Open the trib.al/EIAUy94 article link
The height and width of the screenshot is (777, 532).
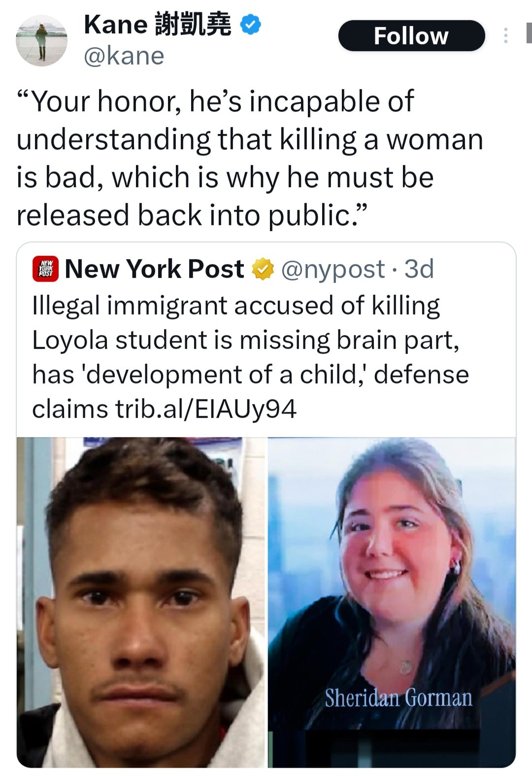pyautogui.click(x=206, y=409)
